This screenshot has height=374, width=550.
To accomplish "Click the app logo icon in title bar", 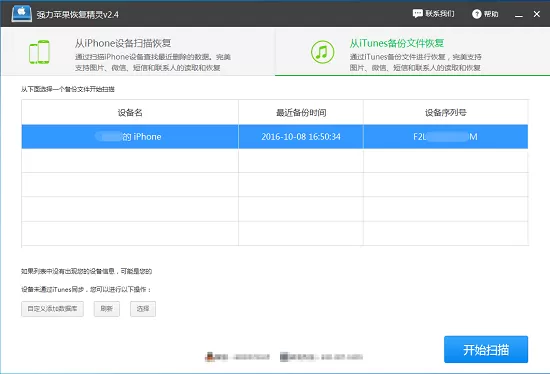I will (x=21, y=14).
